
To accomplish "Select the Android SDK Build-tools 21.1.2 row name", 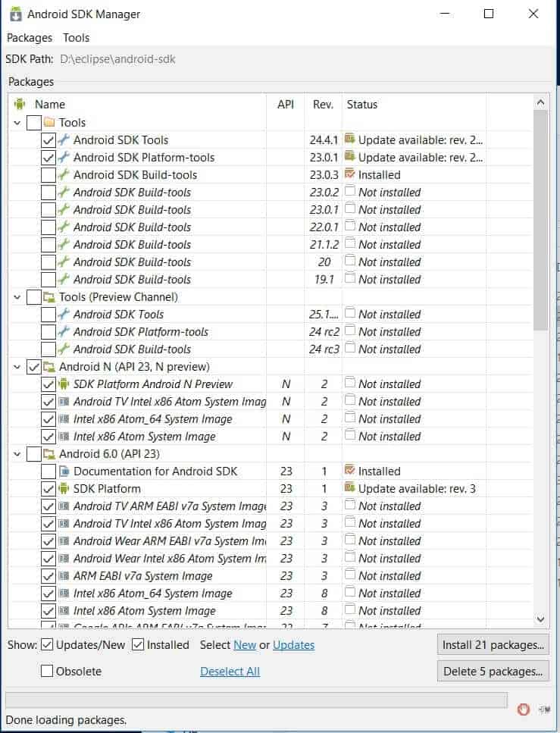I will [x=133, y=245].
